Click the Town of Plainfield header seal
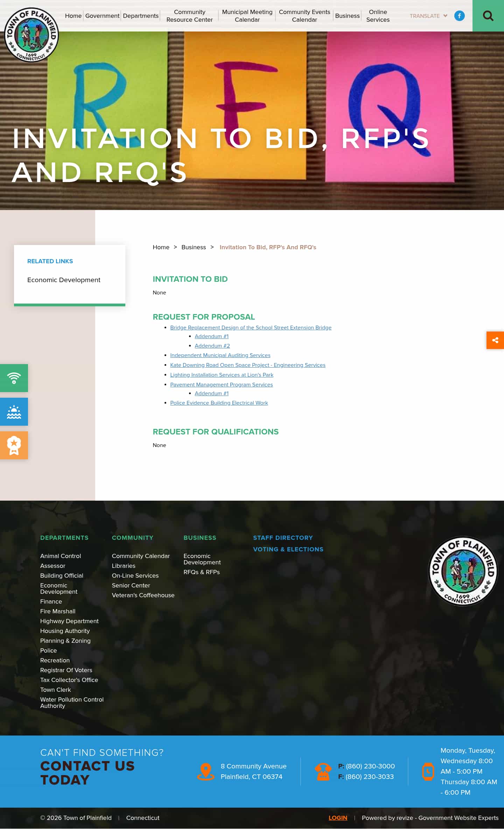This screenshot has width=504, height=829. click(31, 35)
